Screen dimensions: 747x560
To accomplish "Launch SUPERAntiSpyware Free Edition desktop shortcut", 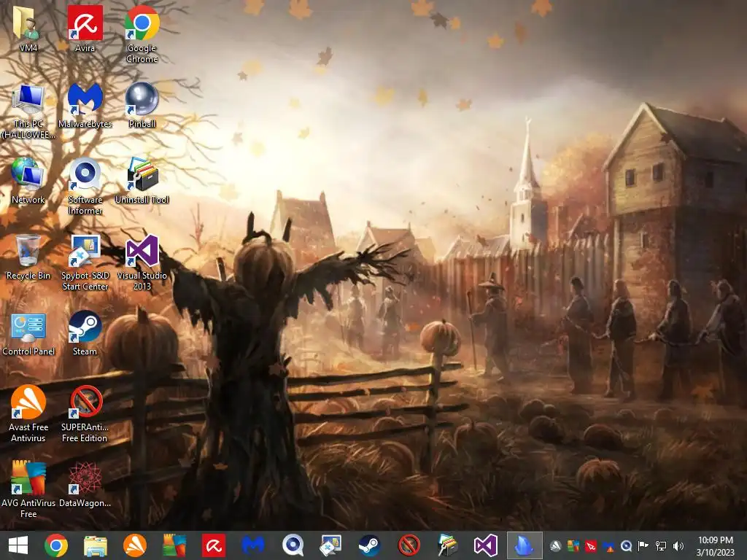I will click(85, 414).
